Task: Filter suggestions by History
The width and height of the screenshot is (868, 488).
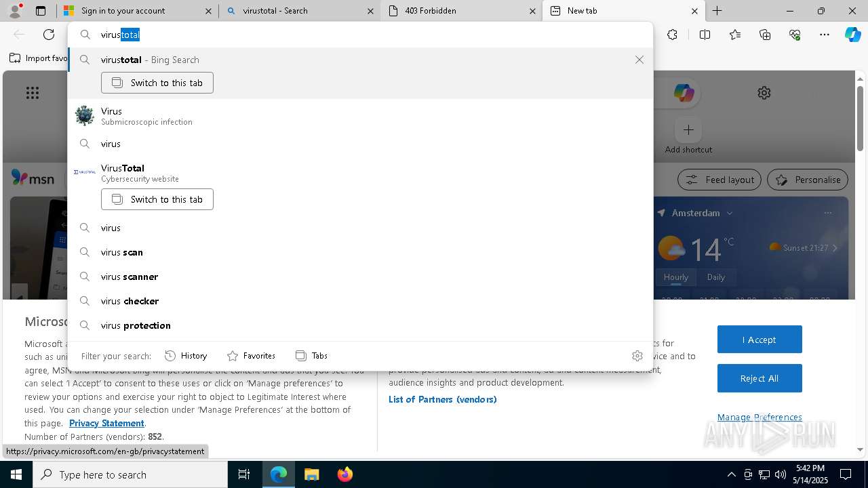Action: [186, 356]
